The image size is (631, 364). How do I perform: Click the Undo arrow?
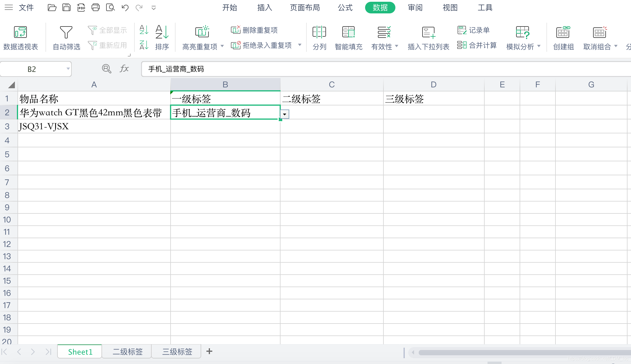(125, 8)
